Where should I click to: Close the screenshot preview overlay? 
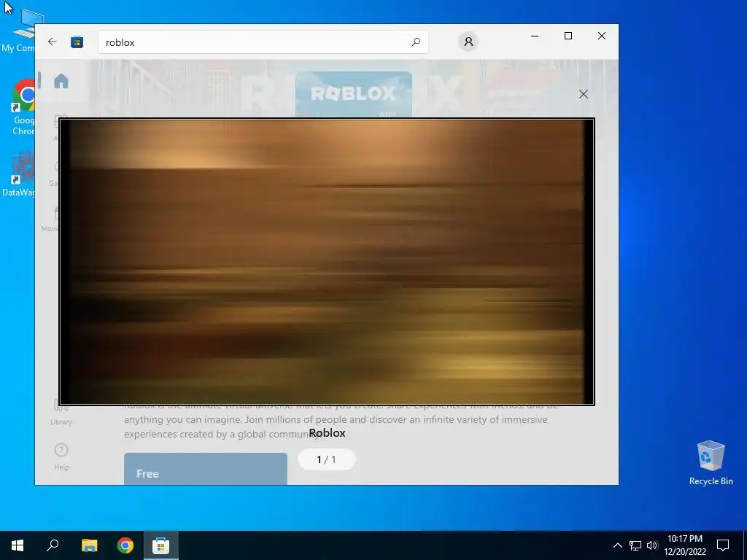tap(583, 94)
